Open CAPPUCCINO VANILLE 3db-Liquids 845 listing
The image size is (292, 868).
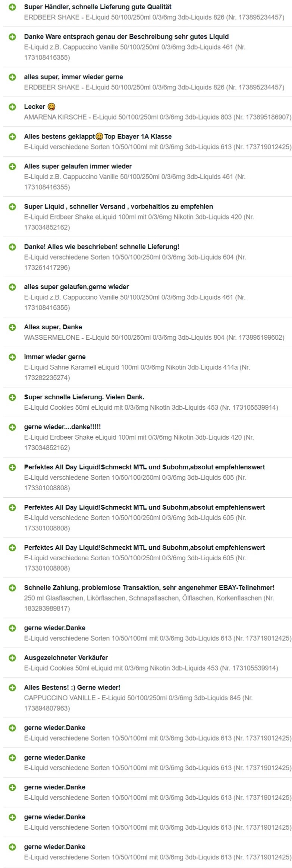[x=138, y=703]
